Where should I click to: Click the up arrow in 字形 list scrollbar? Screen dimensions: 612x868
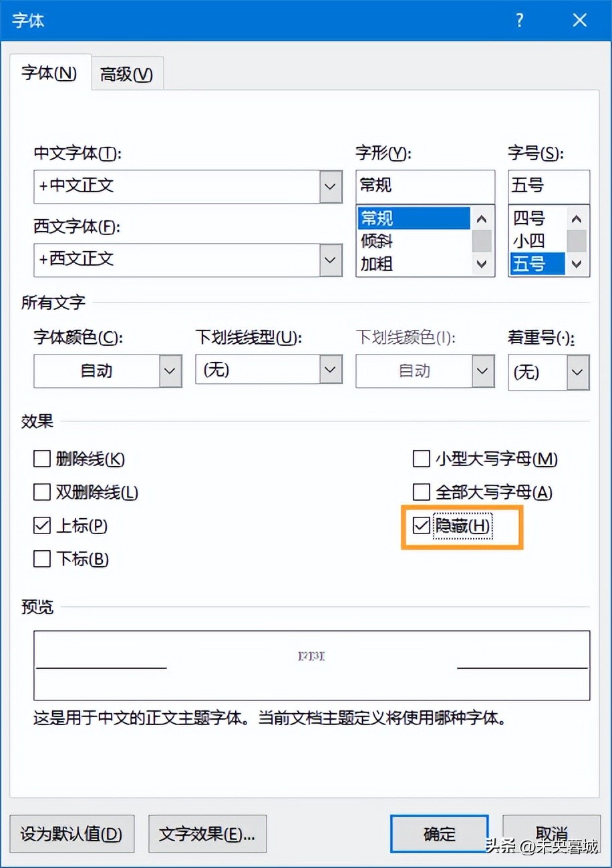tap(482, 219)
